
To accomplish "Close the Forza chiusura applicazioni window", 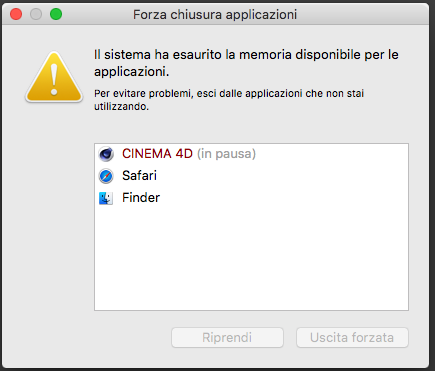I will tap(16, 14).
